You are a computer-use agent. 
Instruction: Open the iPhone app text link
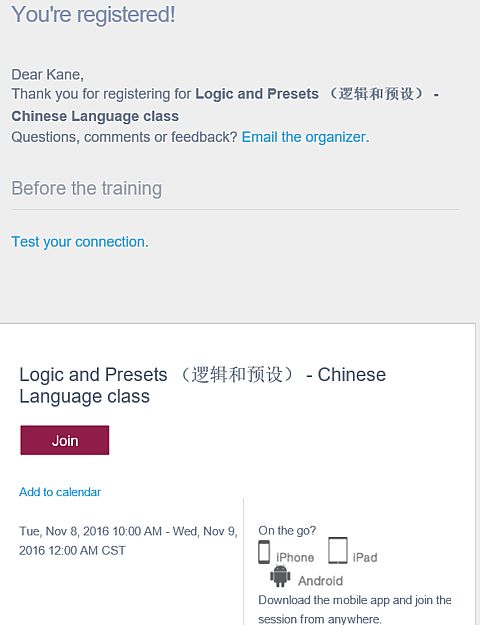click(x=295, y=557)
